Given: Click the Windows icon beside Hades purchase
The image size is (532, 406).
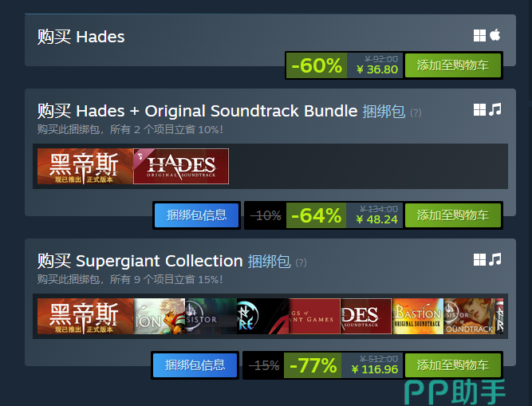Looking at the screenshot, I should [479, 35].
